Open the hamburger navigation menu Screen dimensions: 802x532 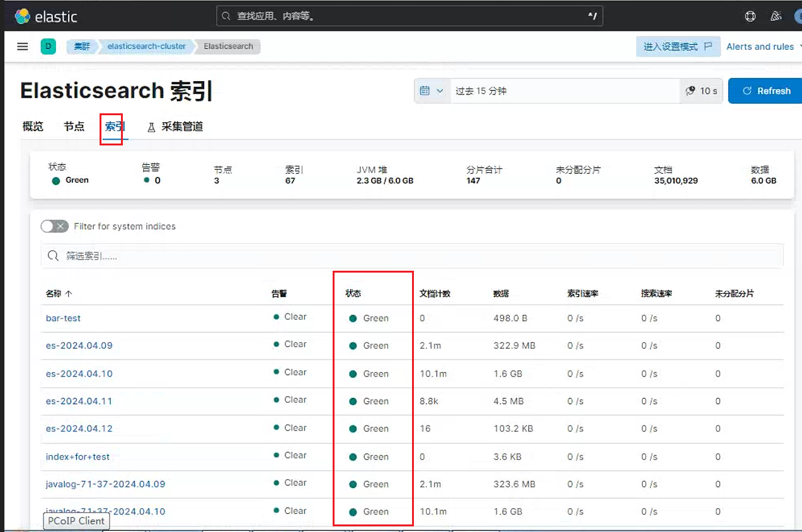coord(23,47)
